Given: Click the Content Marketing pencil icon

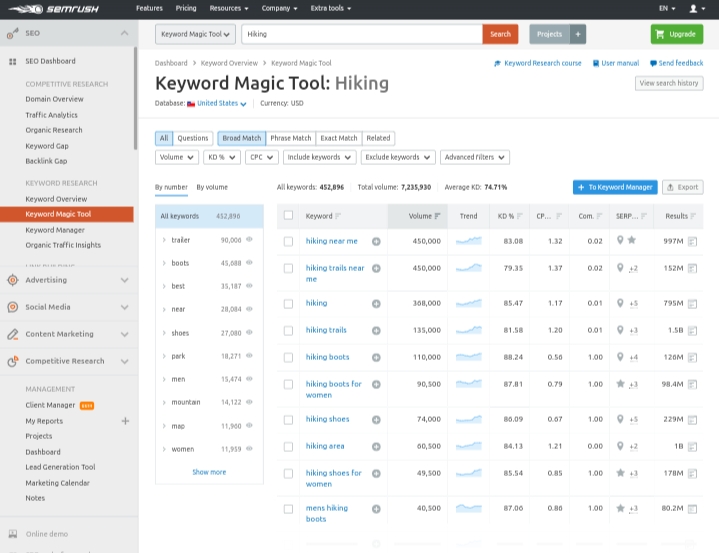Looking at the screenshot, I should tap(13, 334).
